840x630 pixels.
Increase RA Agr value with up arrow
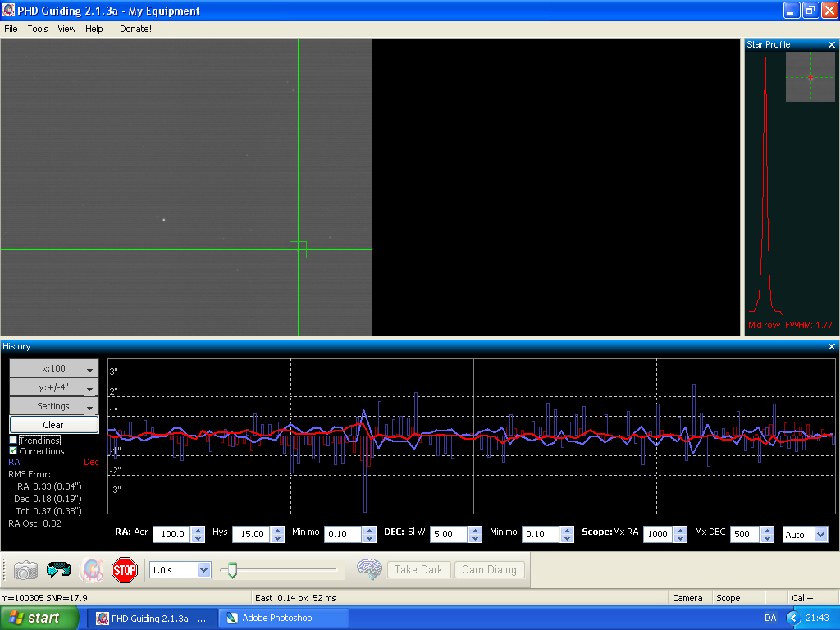click(199, 531)
